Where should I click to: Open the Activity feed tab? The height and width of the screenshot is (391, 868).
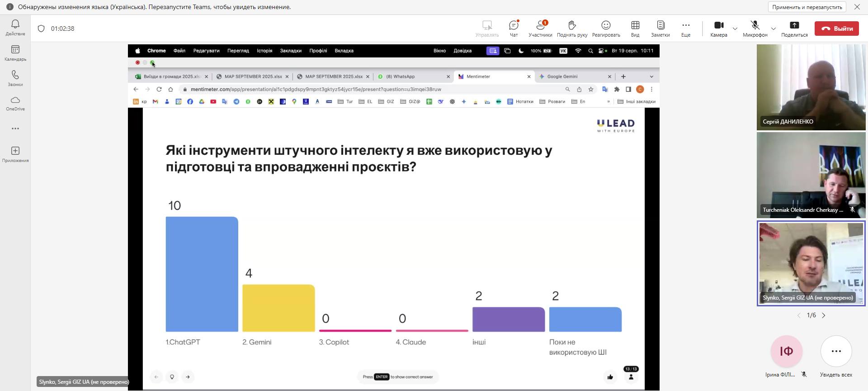click(15, 27)
